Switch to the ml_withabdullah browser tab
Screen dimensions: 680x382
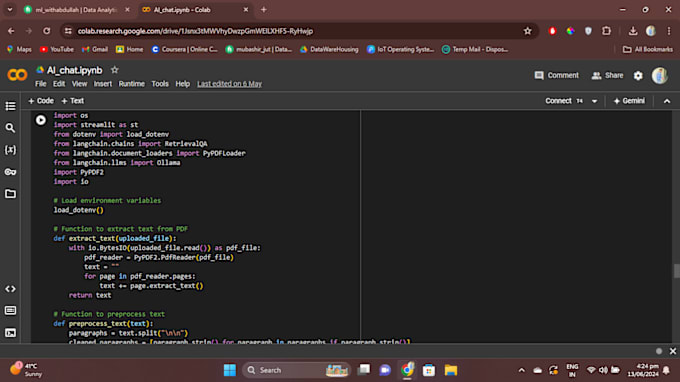pos(77,10)
